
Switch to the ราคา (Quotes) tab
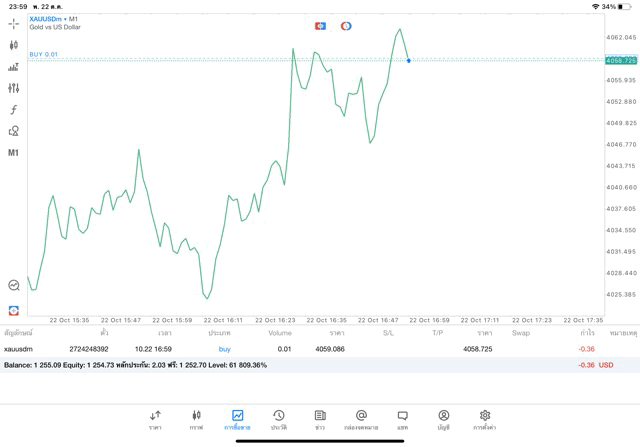coord(155,420)
